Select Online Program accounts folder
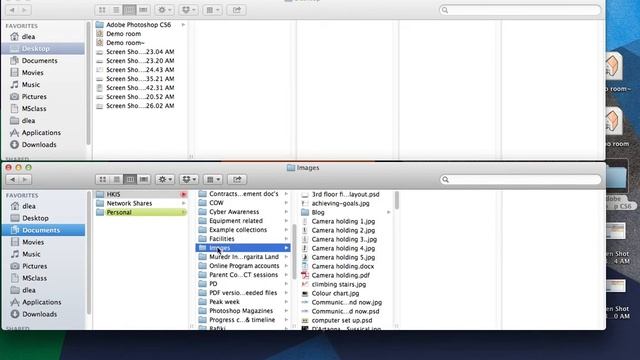Image resolution: width=640 pixels, height=360 pixels. [x=244, y=266]
